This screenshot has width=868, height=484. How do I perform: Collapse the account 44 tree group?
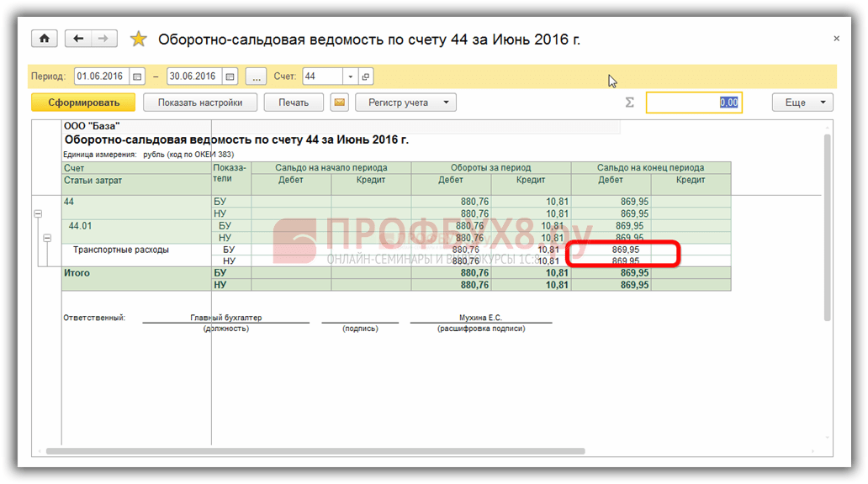pyautogui.click(x=38, y=214)
